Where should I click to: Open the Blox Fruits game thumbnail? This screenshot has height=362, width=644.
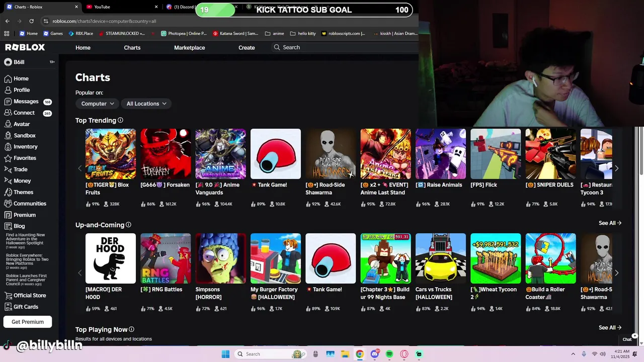point(110,154)
